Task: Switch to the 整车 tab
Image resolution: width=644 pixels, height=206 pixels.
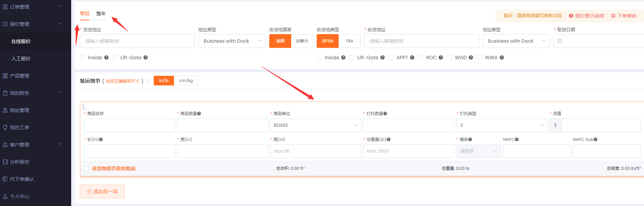Action: point(101,14)
